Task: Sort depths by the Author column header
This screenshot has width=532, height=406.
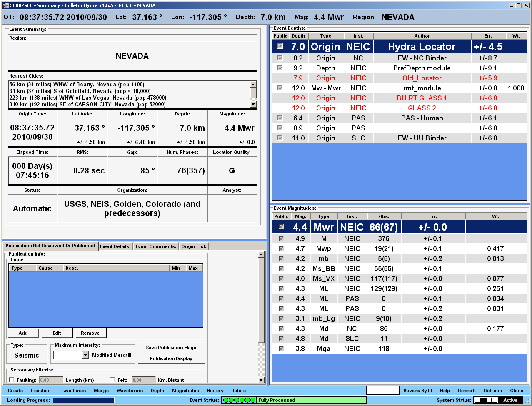Action: coord(422,36)
